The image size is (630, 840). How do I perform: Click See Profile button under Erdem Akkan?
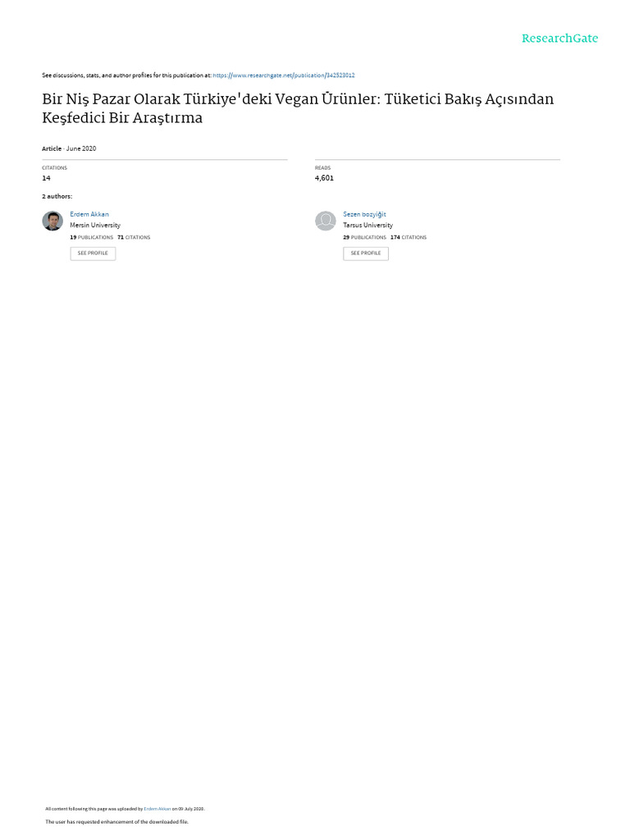(x=93, y=253)
